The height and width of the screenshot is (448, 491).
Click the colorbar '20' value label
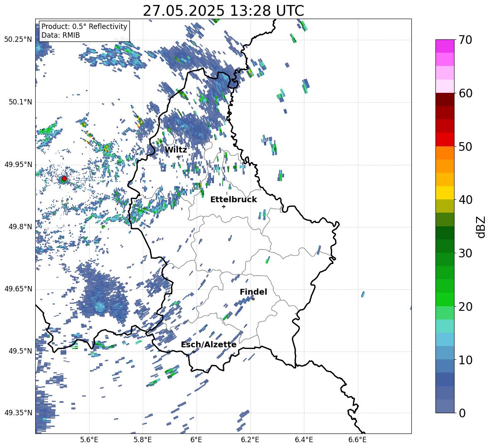tap(465, 307)
